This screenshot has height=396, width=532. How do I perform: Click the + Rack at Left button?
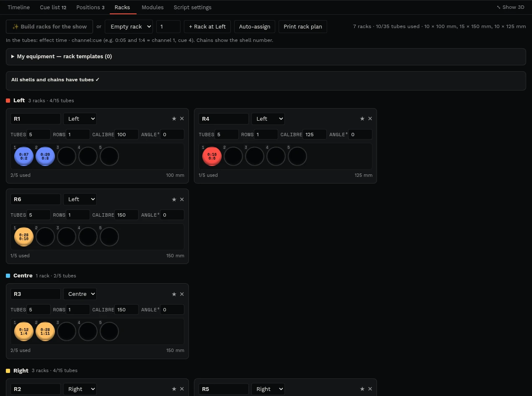pyautogui.click(x=207, y=26)
